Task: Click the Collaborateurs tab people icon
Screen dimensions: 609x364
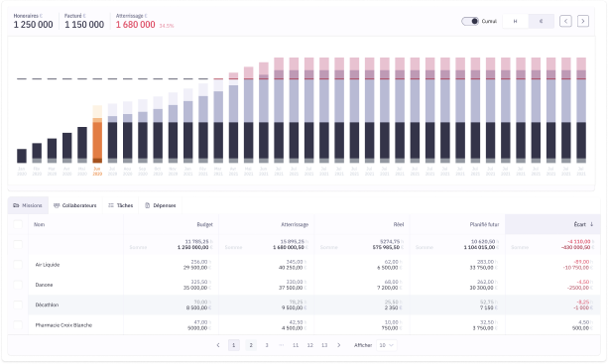Action: tap(57, 205)
